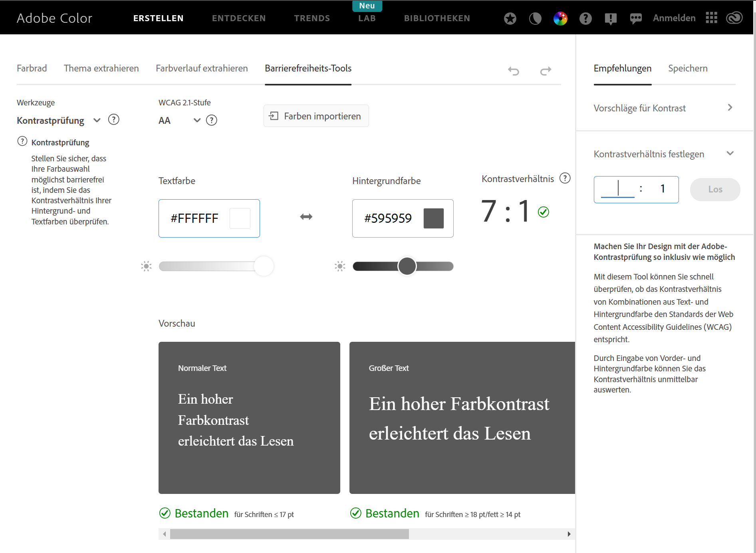The width and height of the screenshot is (756, 553).
Task: Click the info icon beside Kontrastprüfung description
Action: (x=22, y=141)
